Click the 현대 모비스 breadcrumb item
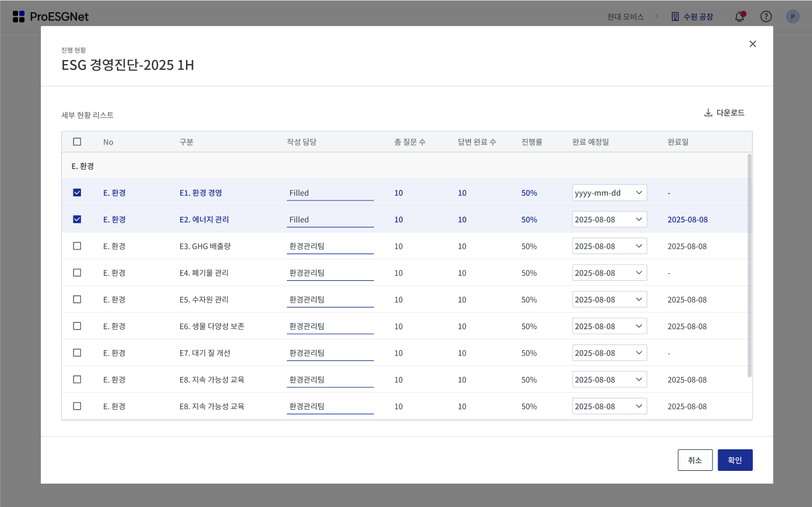Viewport: 812px width, 507px height. (625, 17)
